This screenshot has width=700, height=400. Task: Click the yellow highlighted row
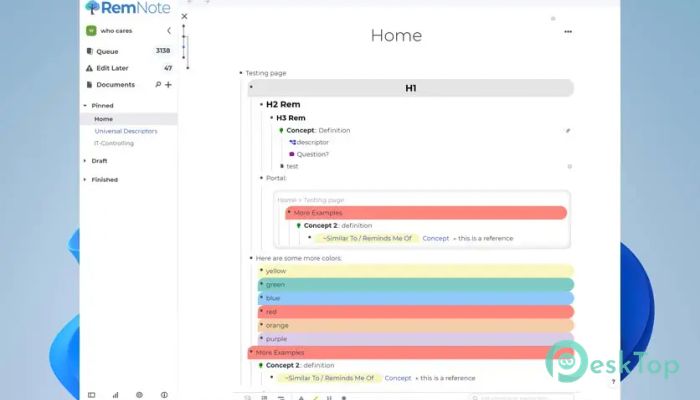coord(415,271)
